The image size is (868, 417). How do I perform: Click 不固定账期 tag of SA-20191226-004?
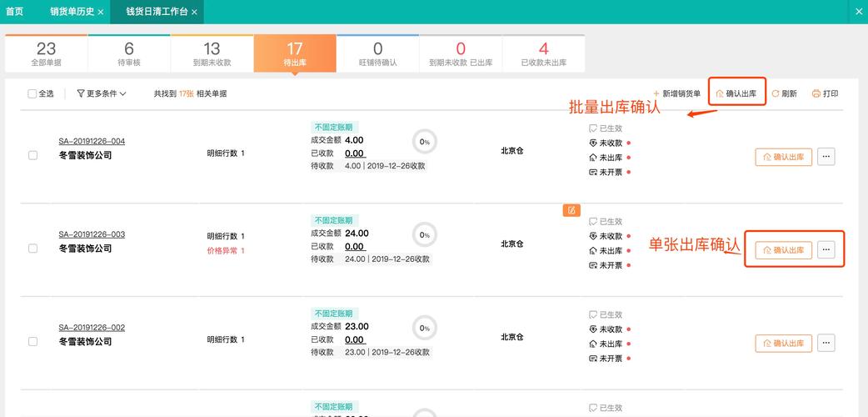point(334,127)
